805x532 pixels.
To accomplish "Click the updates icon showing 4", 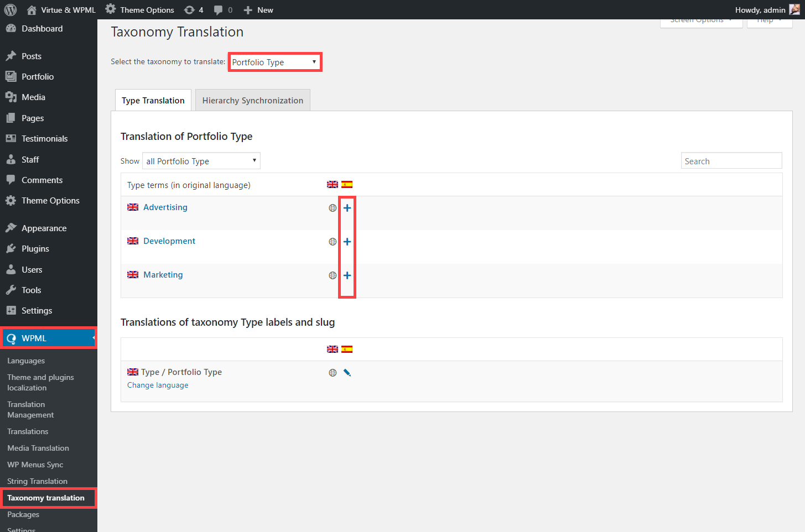I will 194,10.
